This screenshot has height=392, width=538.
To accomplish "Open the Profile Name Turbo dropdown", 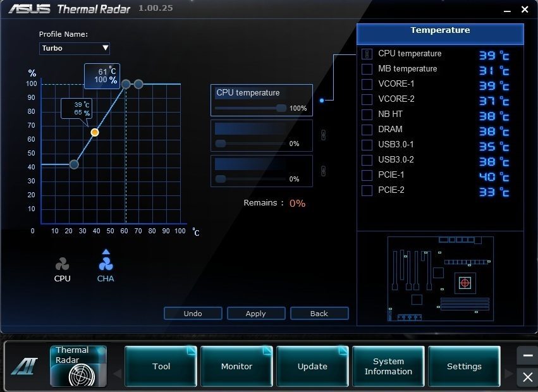I will (x=75, y=49).
